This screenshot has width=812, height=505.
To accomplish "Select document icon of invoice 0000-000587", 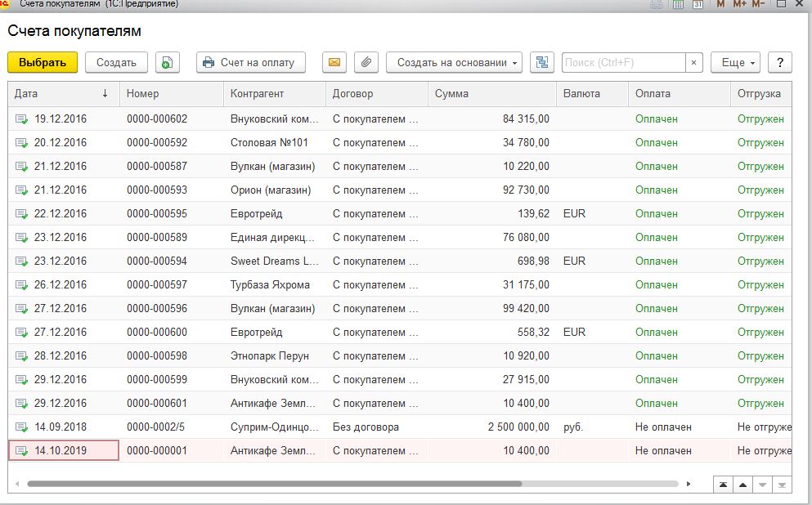I will [x=21, y=167].
